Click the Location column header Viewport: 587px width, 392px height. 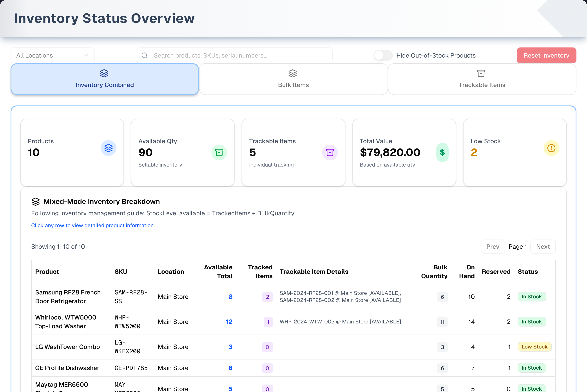pos(171,272)
